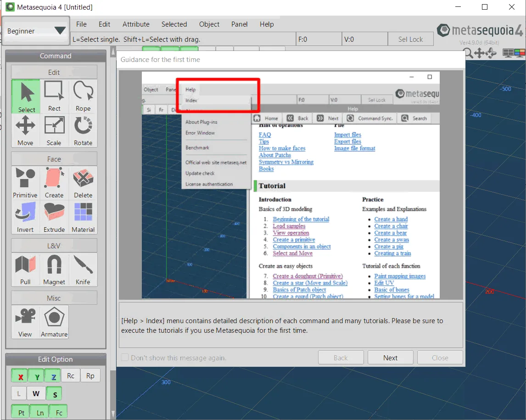
Task: Toggle the L local coordinate option
Action: 19,393
